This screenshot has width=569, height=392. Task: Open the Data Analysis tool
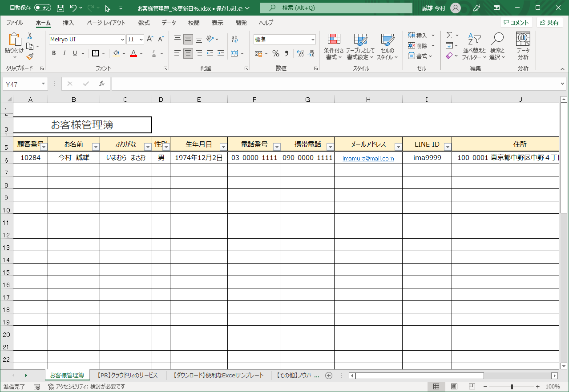523,47
